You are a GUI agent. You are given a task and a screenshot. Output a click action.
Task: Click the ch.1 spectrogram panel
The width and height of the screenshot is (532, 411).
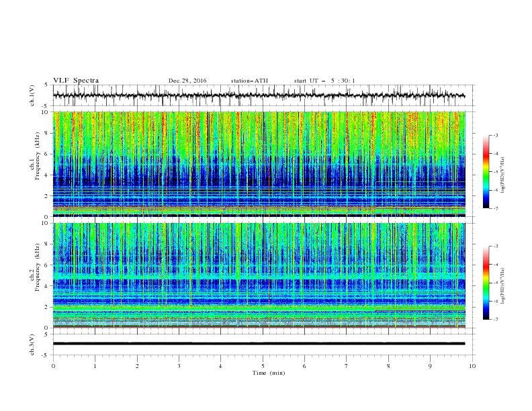pos(259,164)
